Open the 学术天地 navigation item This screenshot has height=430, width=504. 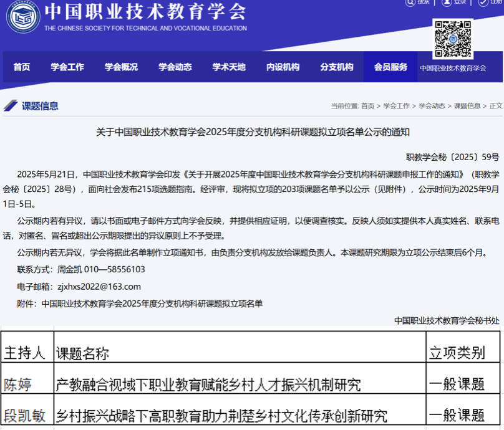[x=229, y=67]
